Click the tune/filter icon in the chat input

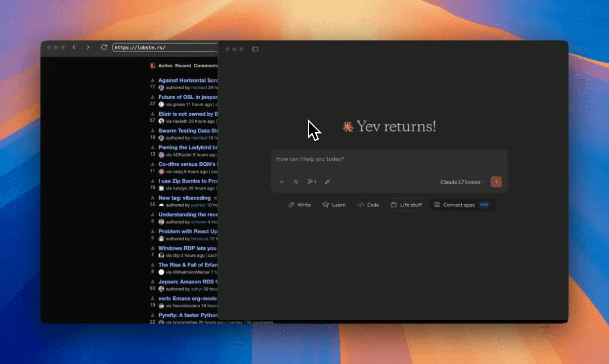(x=296, y=181)
